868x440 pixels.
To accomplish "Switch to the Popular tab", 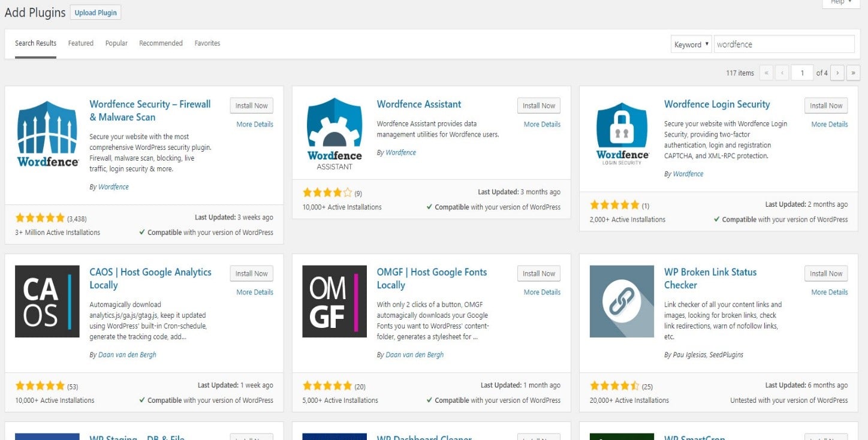I will pyautogui.click(x=116, y=43).
